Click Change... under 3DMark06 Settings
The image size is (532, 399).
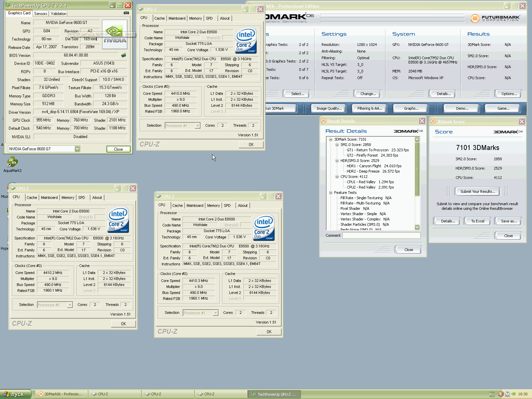pyautogui.click(x=368, y=94)
